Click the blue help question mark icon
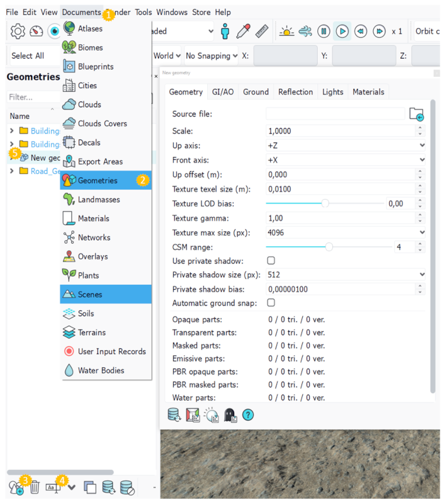Image resolution: width=445 pixels, height=504 pixels. [x=248, y=415]
